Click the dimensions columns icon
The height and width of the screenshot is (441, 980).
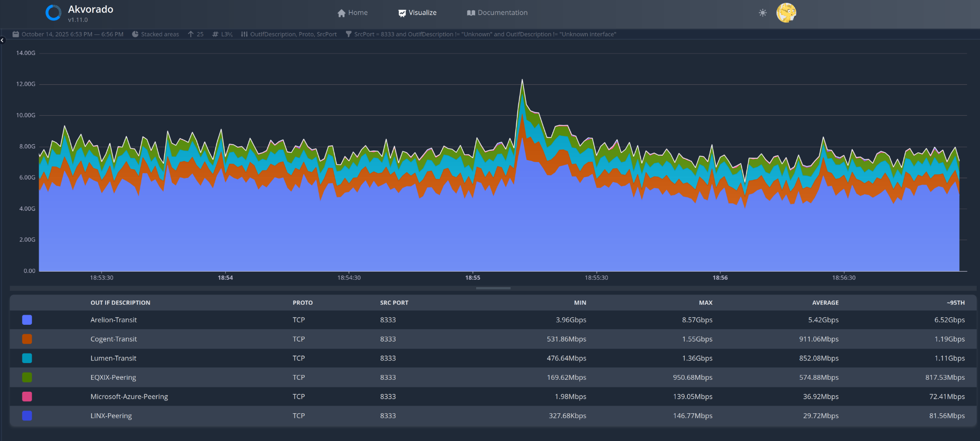(245, 34)
